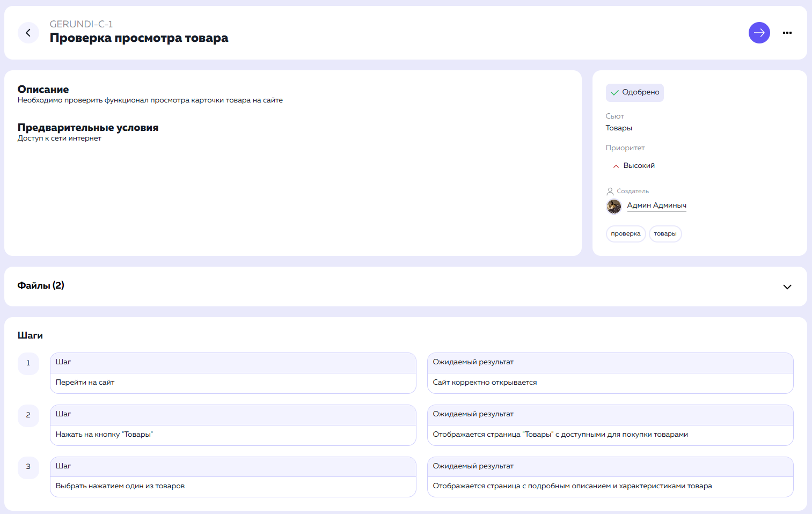This screenshot has width=812, height=514.
Task: Click result about подробным описанием и характеристиками
Action: [572, 486]
